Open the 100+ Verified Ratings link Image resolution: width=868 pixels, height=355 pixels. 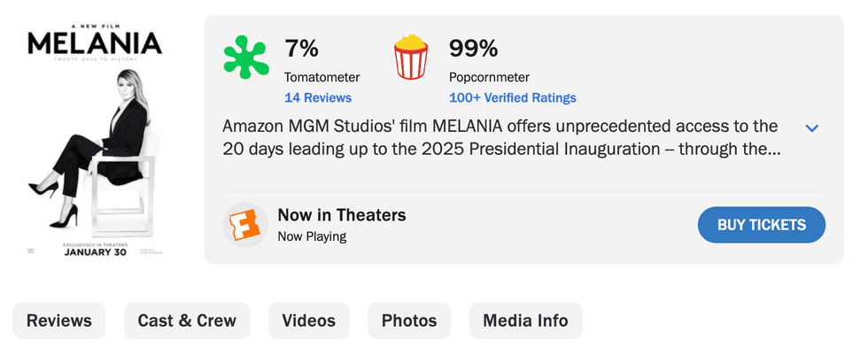(x=512, y=97)
